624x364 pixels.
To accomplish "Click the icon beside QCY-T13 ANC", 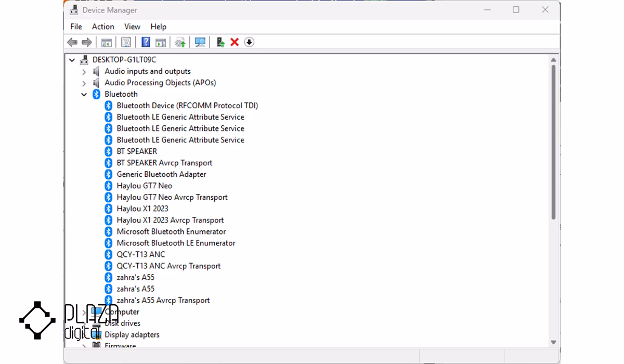I will 109,254.
